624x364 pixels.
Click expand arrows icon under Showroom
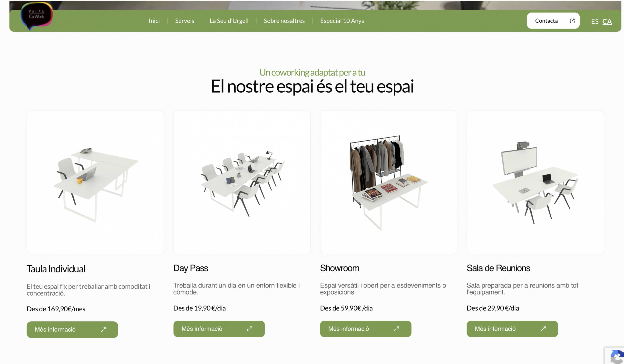396,329
